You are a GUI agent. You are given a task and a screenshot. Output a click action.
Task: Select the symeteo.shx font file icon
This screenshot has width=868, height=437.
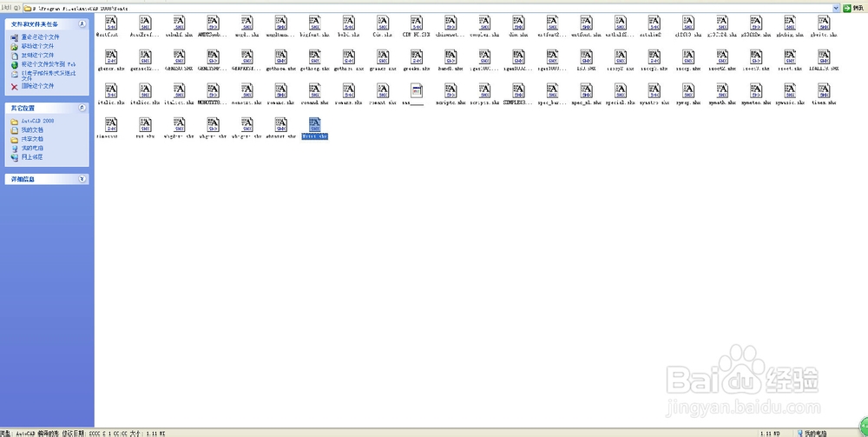[756, 91]
